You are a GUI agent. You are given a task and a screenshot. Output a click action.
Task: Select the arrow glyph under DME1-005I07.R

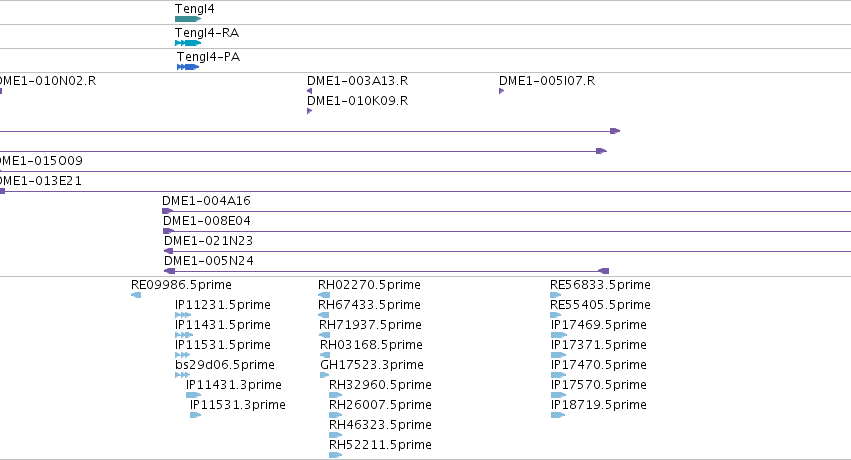[x=501, y=91]
